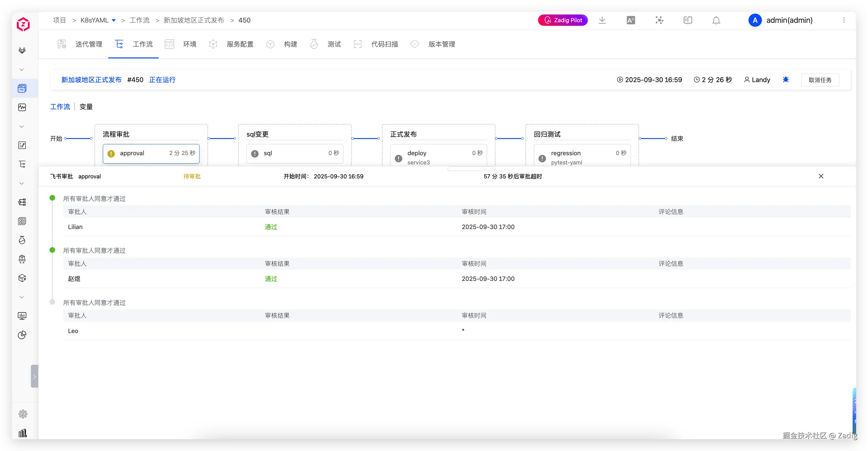Collapse the first sidebar section chevron

tap(22, 70)
